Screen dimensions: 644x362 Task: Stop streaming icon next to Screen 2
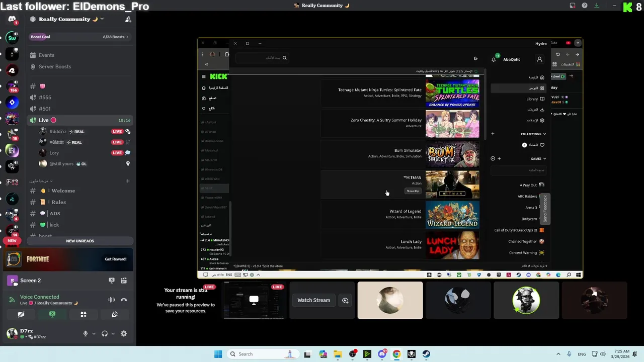tap(112, 281)
